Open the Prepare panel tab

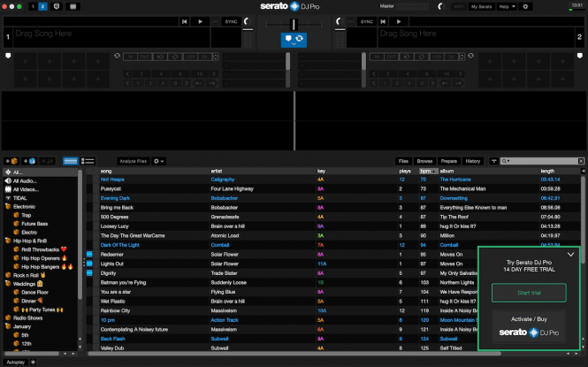tap(448, 161)
